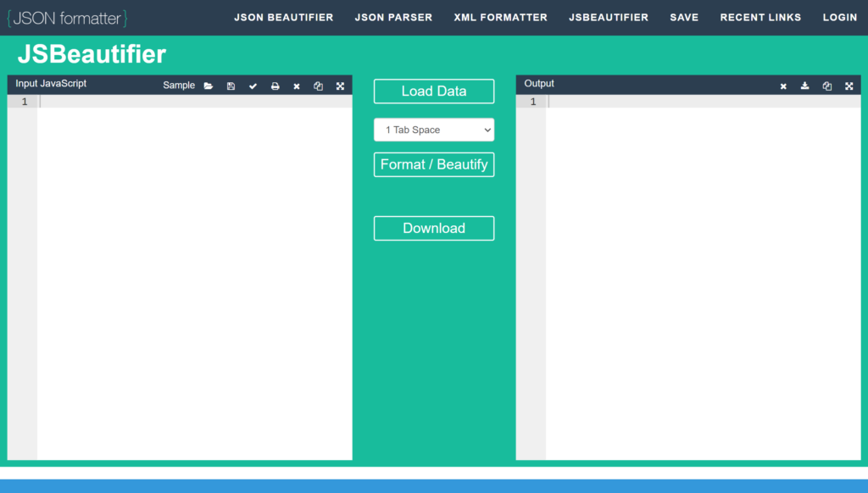Click the Load Data button

pos(434,91)
